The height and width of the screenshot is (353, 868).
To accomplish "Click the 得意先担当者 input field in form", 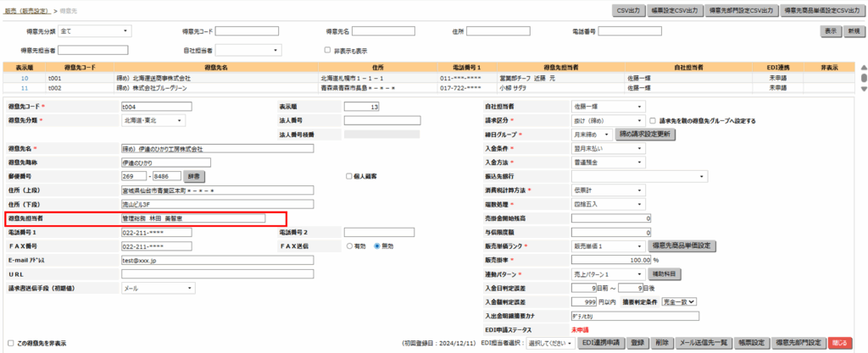I will point(192,218).
